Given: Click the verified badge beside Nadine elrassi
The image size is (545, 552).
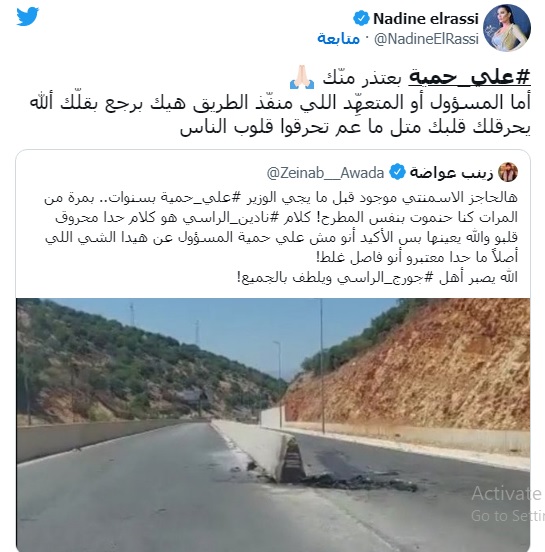Looking at the screenshot, I should point(361,18).
